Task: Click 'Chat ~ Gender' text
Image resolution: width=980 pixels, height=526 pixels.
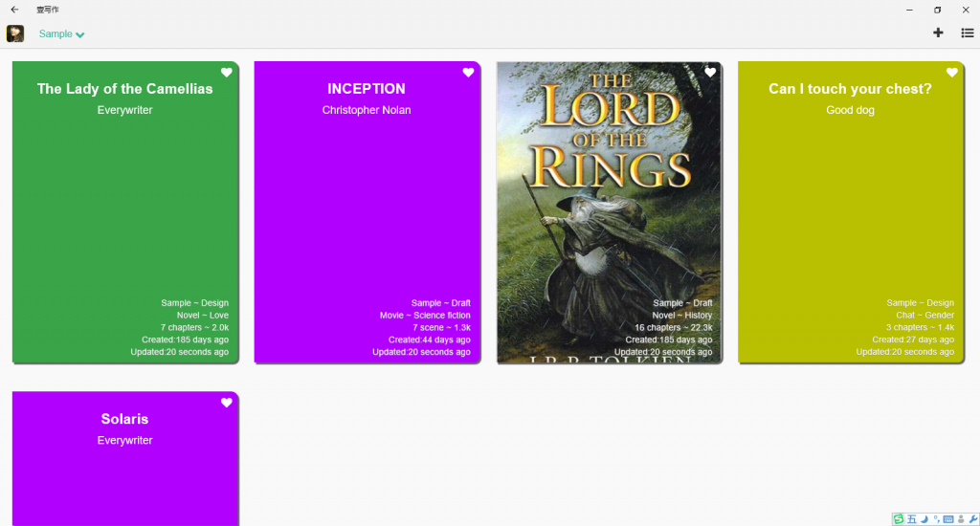Action: click(925, 316)
